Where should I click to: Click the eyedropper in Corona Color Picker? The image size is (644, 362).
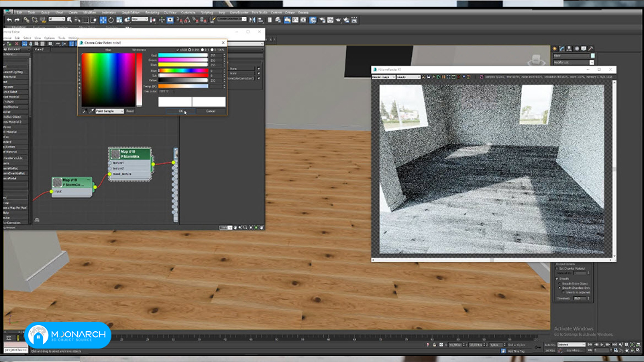click(x=85, y=111)
